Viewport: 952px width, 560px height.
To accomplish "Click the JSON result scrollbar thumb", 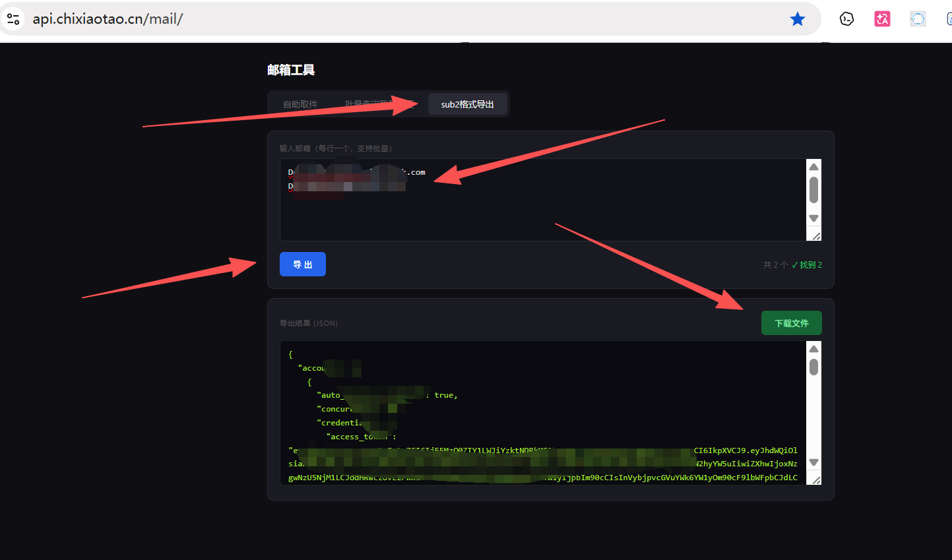I will [813, 367].
